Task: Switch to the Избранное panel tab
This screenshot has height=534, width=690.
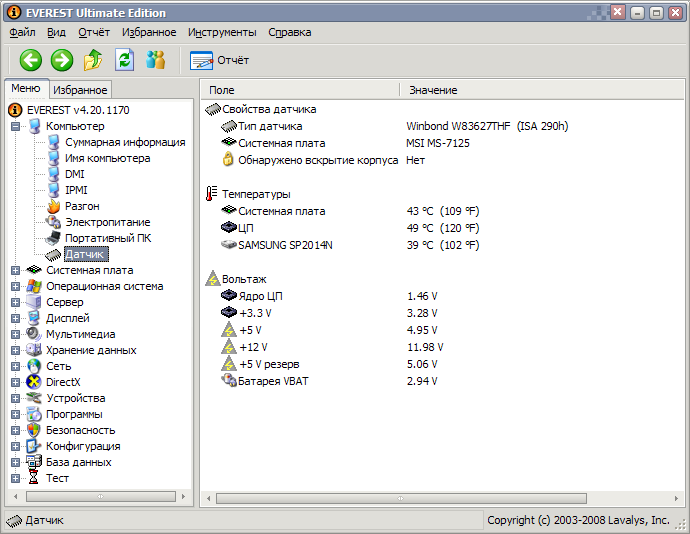Action: (x=80, y=90)
